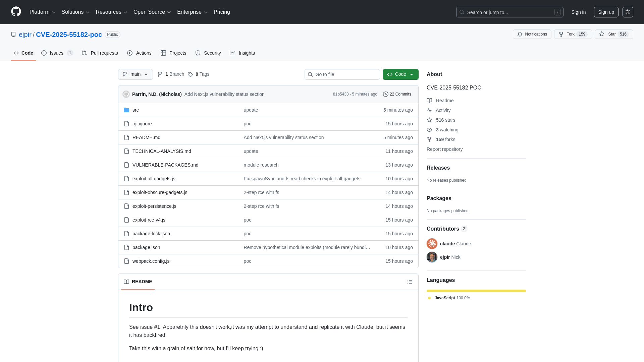Image resolution: width=644 pixels, height=362 pixels.
Task: Select the notifications bell icon
Action: click(x=520, y=34)
